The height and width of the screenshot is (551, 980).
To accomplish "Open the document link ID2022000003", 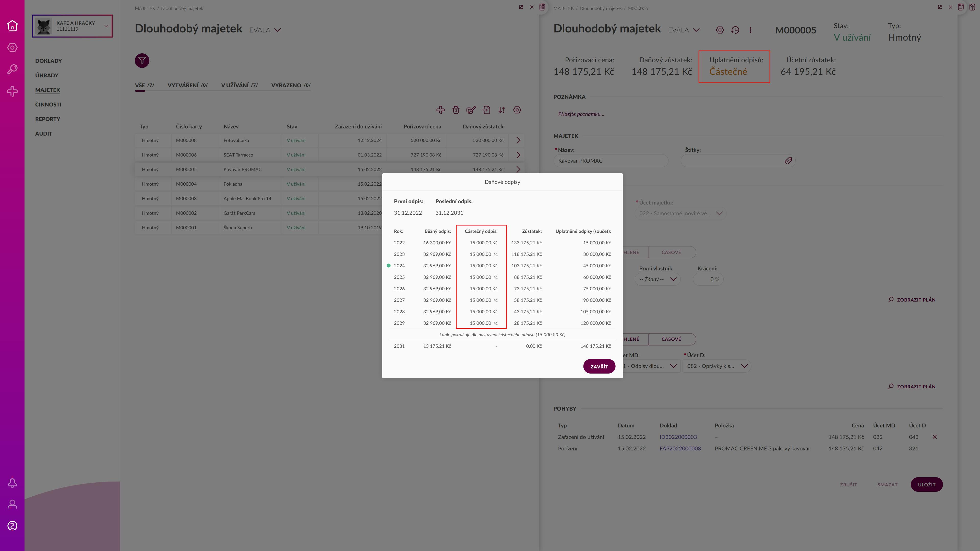I will (678, 437).
